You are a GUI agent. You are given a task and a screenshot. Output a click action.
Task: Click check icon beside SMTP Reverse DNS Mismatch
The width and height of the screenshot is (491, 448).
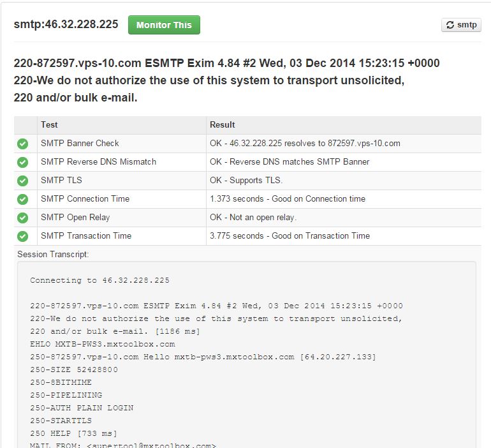[23, 162]
